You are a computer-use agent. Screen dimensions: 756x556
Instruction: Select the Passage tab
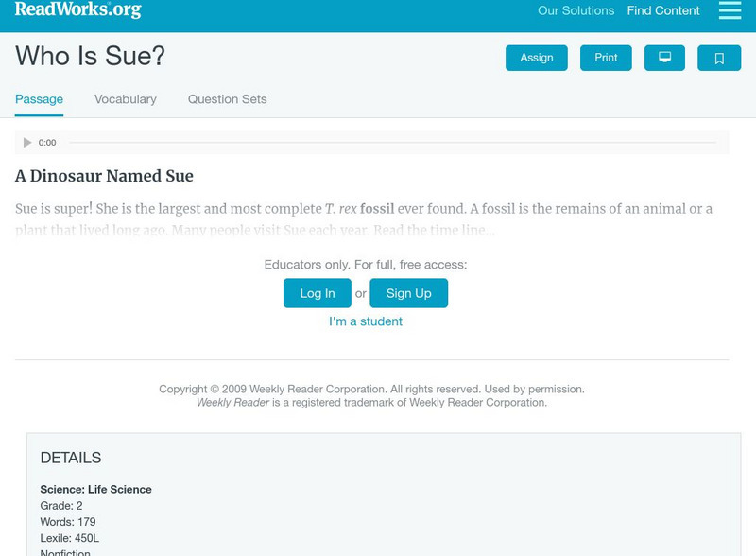point(39,99)
